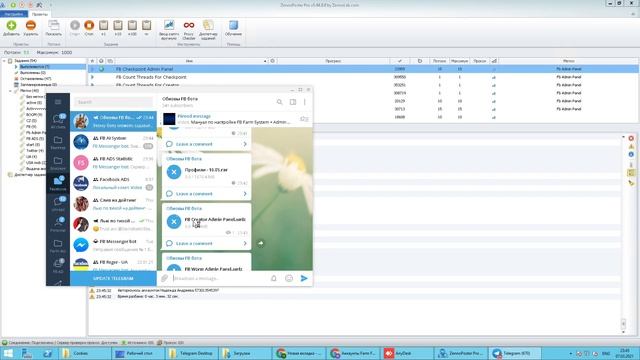Collapse the Задания root tree node
The image size is (640, 360).
(4, 61)
